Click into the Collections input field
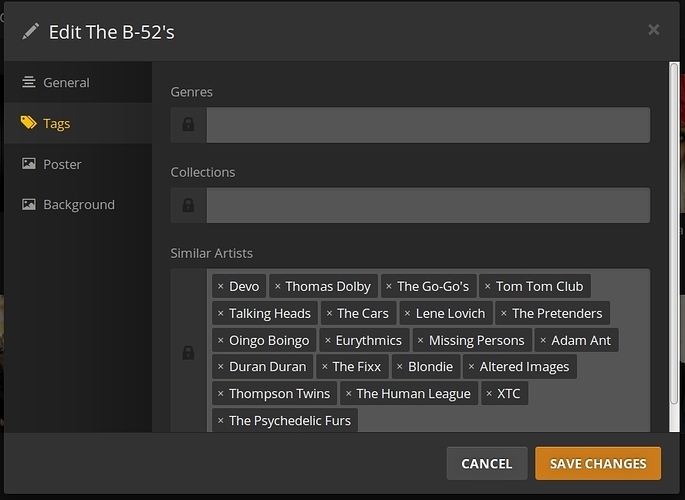685x500 pixels. click(428, 205)
